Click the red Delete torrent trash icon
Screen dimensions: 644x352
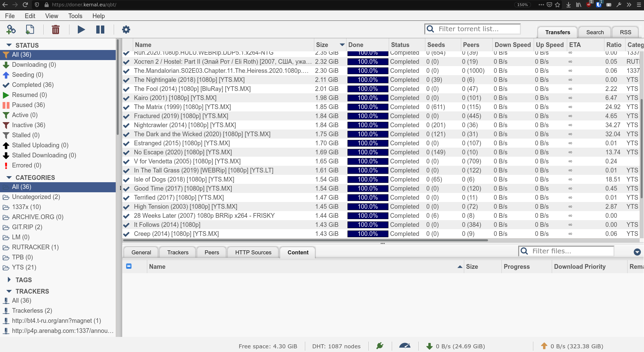click(56, 30)
